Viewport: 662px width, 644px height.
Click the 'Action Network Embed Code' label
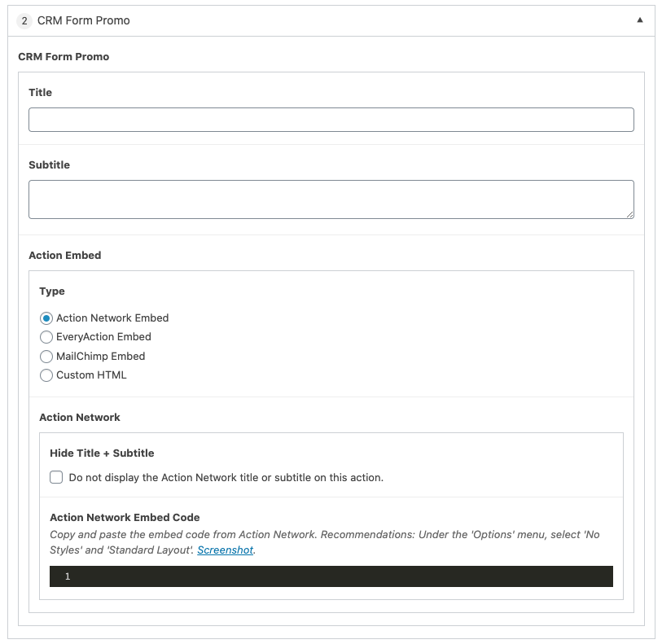125,518
